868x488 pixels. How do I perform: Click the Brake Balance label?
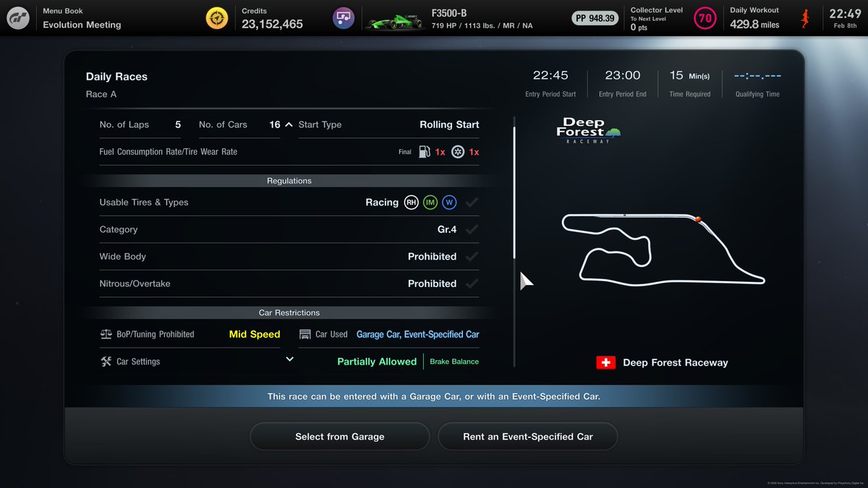click(x=454, y=361)
